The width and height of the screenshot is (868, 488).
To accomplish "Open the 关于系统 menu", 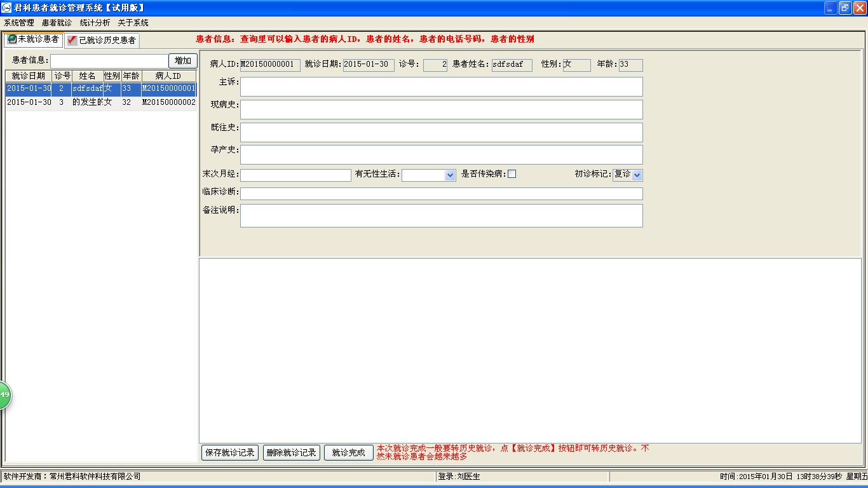I will pos(133,23).
